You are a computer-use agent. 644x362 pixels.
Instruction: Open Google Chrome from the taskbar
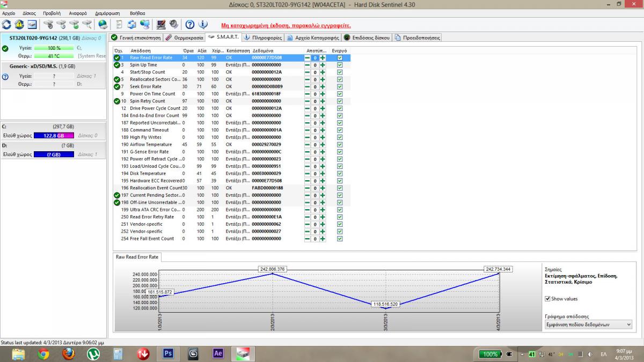pos(44,354)
